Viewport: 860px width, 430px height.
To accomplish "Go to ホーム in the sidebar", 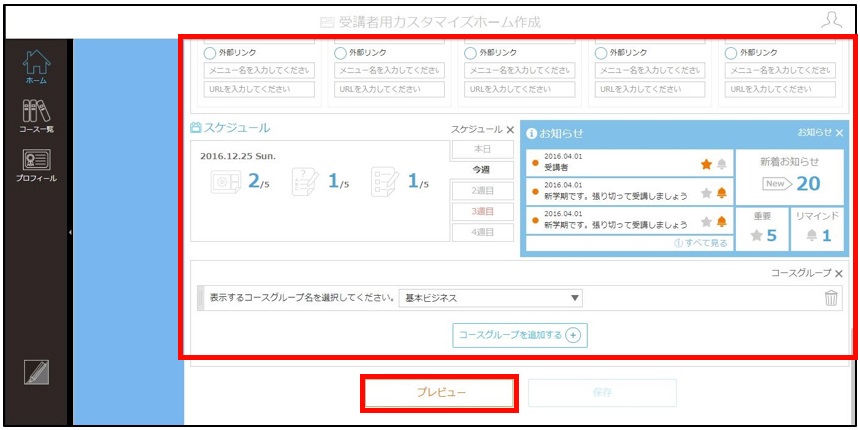I will [x=36, y=67].
